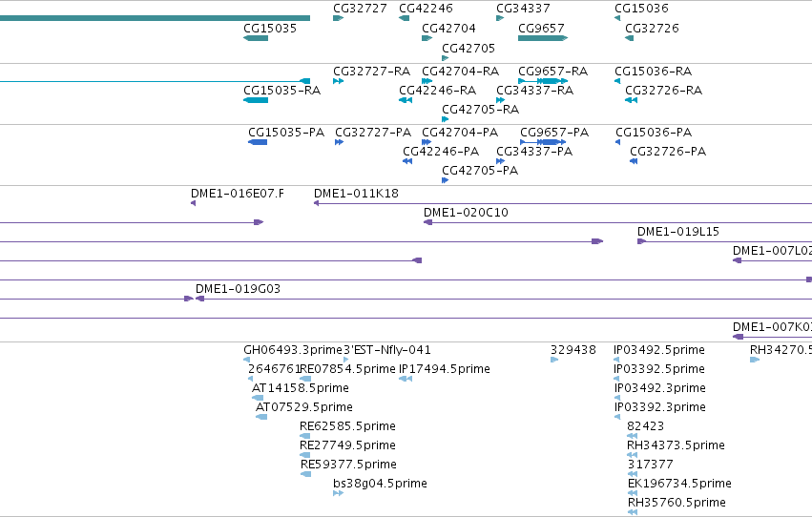The image size is (812, 517).
Task: Select the 329438 EST label
Action: tap(573, 350)
